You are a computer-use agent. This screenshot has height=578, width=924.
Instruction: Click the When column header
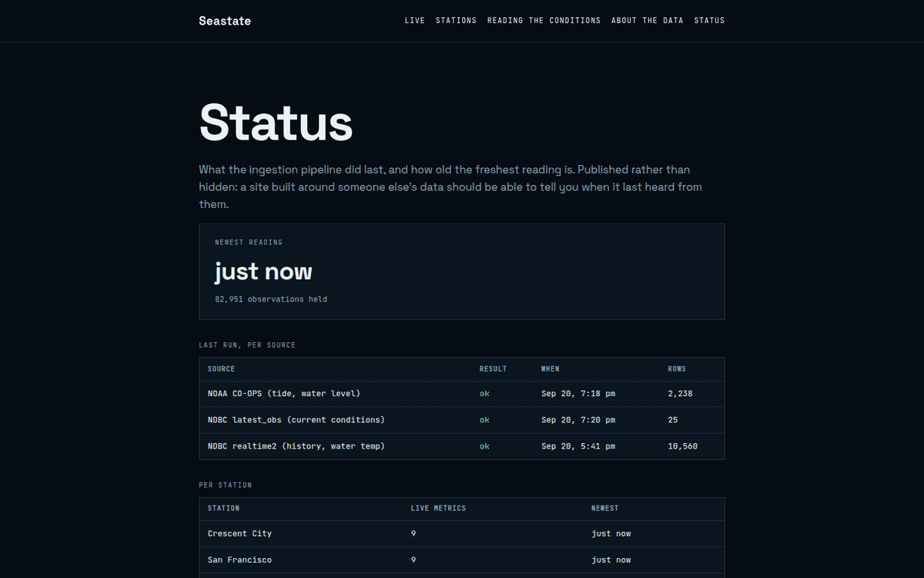pyautogui.click(x=551, y=369)
